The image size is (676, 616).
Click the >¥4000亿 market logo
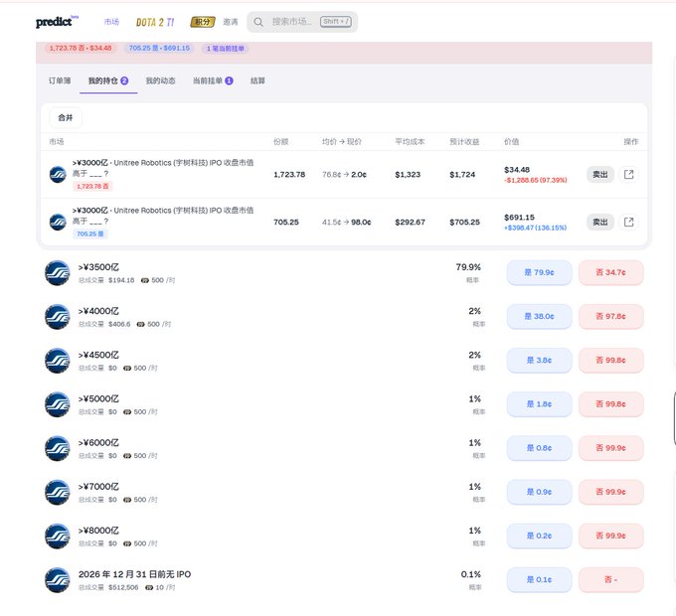[58, 317]
